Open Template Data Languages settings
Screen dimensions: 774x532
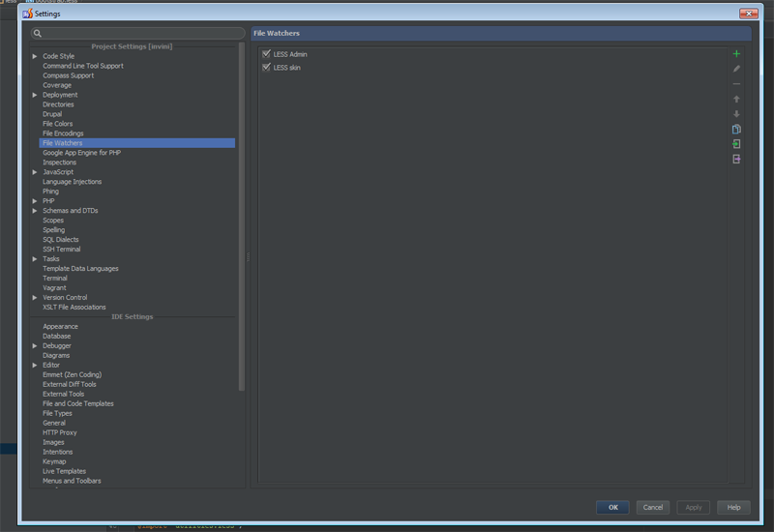[x=80, y=269]
